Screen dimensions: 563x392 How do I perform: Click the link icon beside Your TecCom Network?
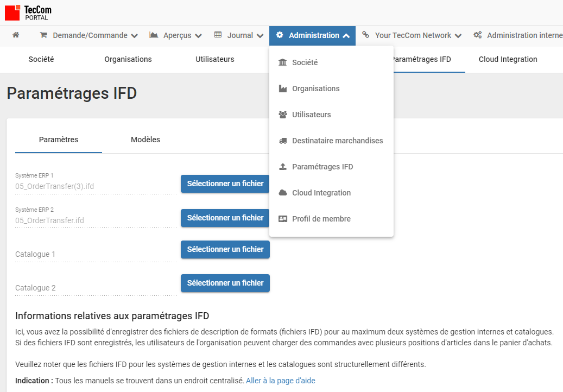click(x=365, y=35)
